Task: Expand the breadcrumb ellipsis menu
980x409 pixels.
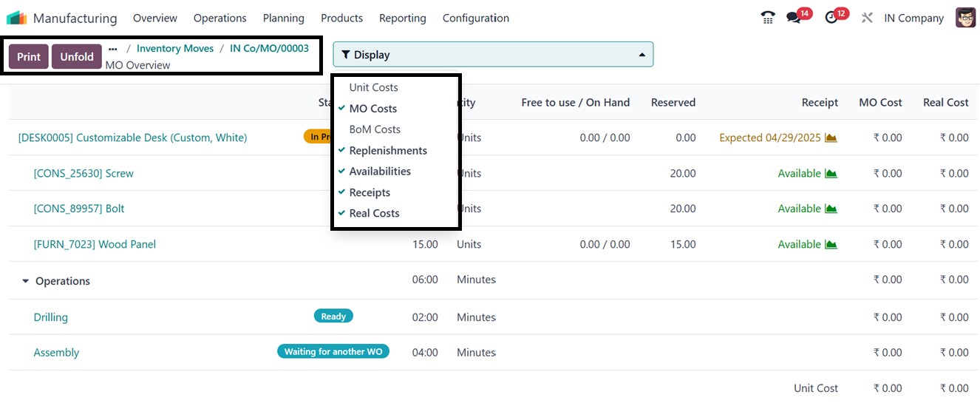Action: [113, 49]
